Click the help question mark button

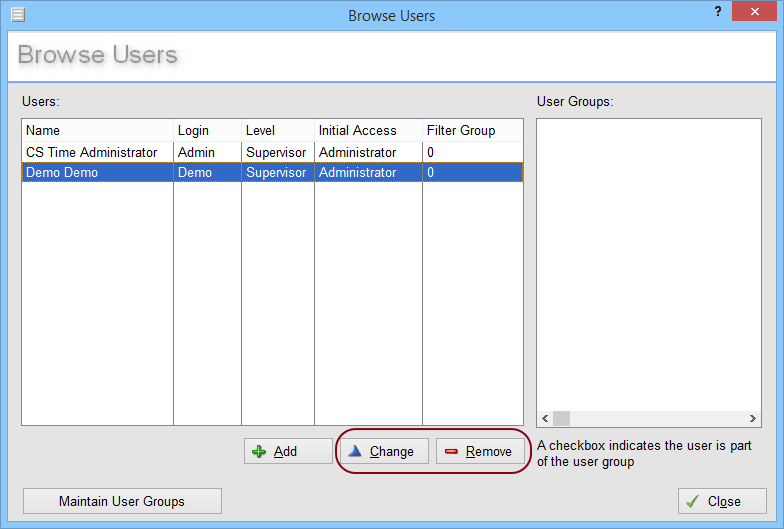click(x=718, y=12)
